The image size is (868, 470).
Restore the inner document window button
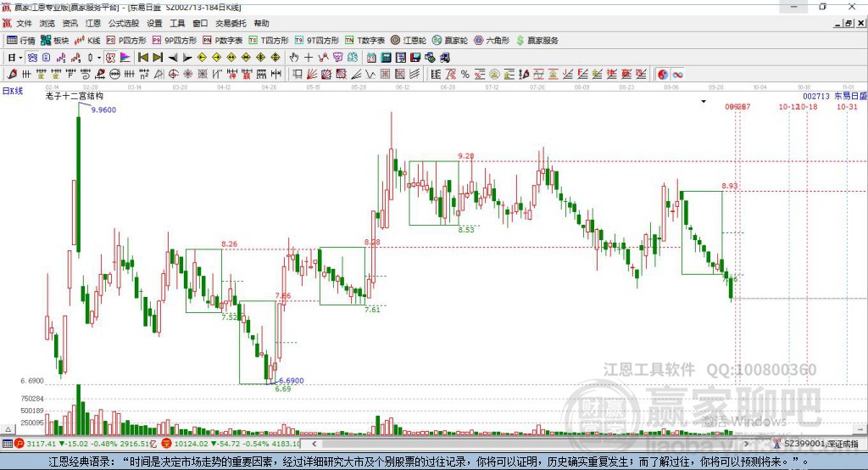click(x=848, y=23)
